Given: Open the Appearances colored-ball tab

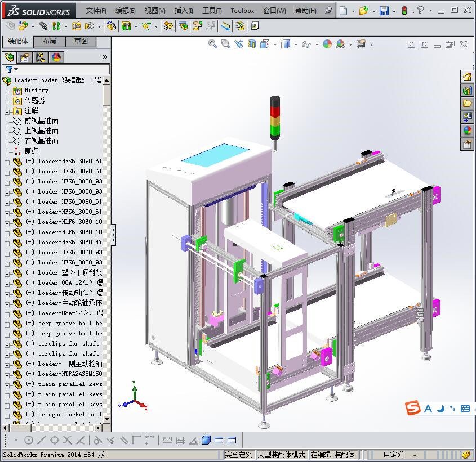Looking at the screenshot, I should click(x=56, y=57).
